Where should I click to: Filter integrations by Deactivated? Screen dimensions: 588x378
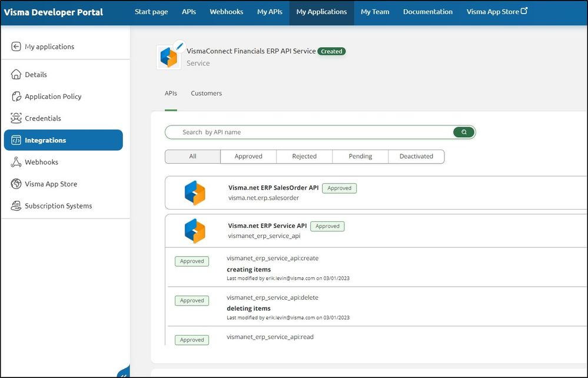pos(416,157)
